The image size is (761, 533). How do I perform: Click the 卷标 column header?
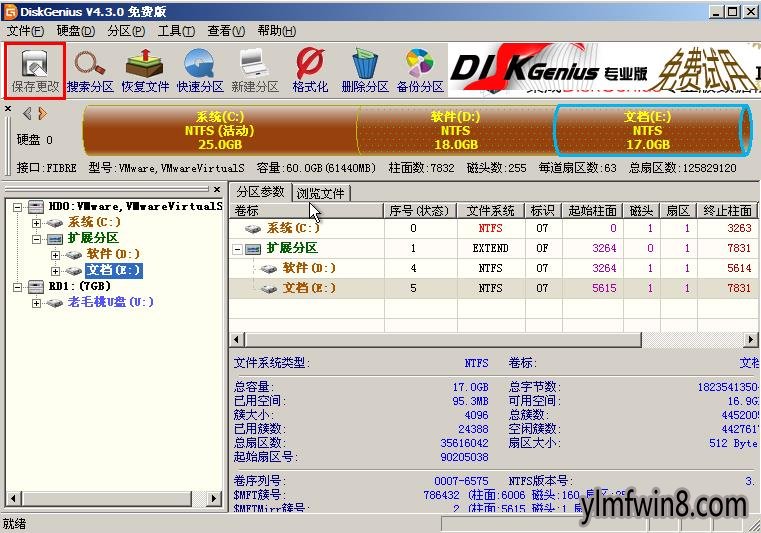coord(307,211)
